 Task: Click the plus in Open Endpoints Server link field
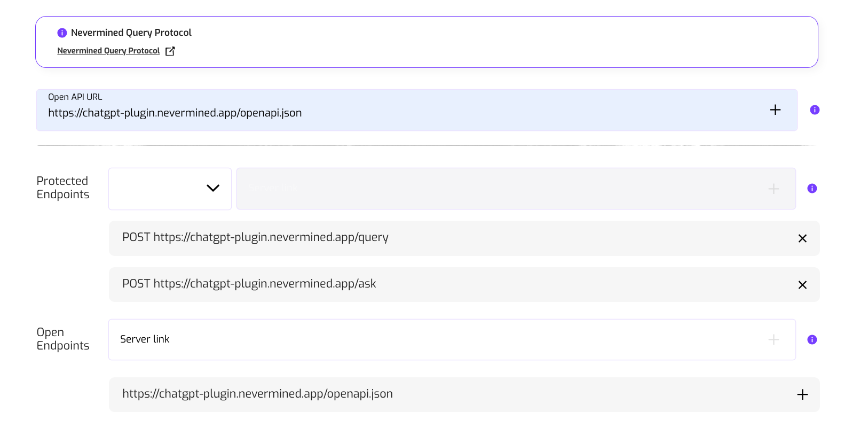[x=773, y=339]
